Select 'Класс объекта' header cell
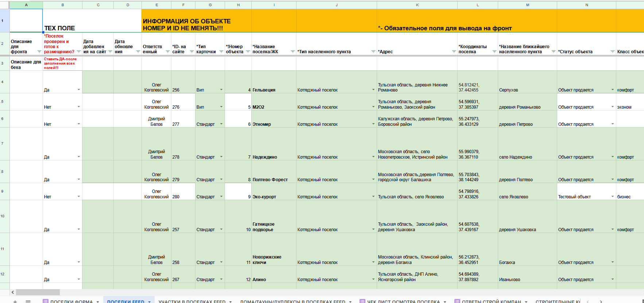Screen dimensions: 644x303 coord(630,44)
